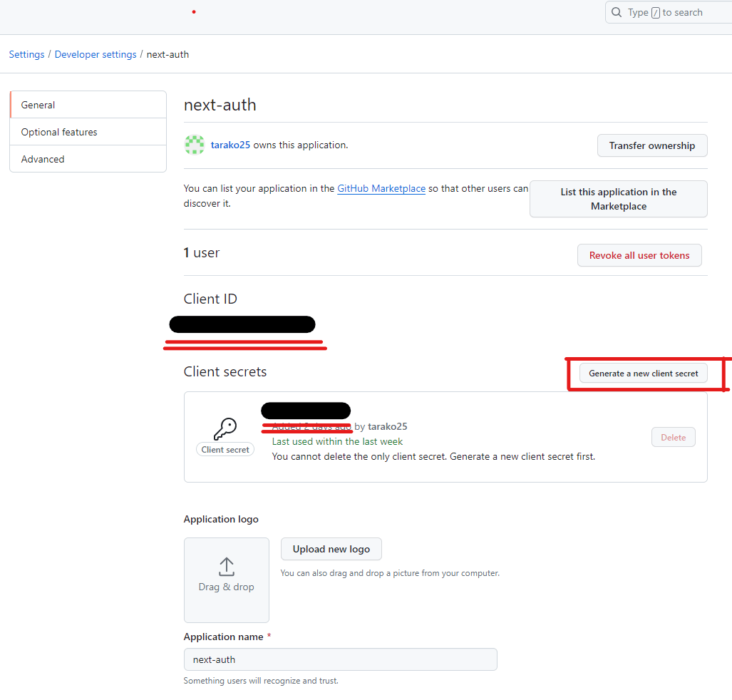The image size is (732, 700).
Task: Click the next-auth breadcrumb text
Action: point(167,54)
